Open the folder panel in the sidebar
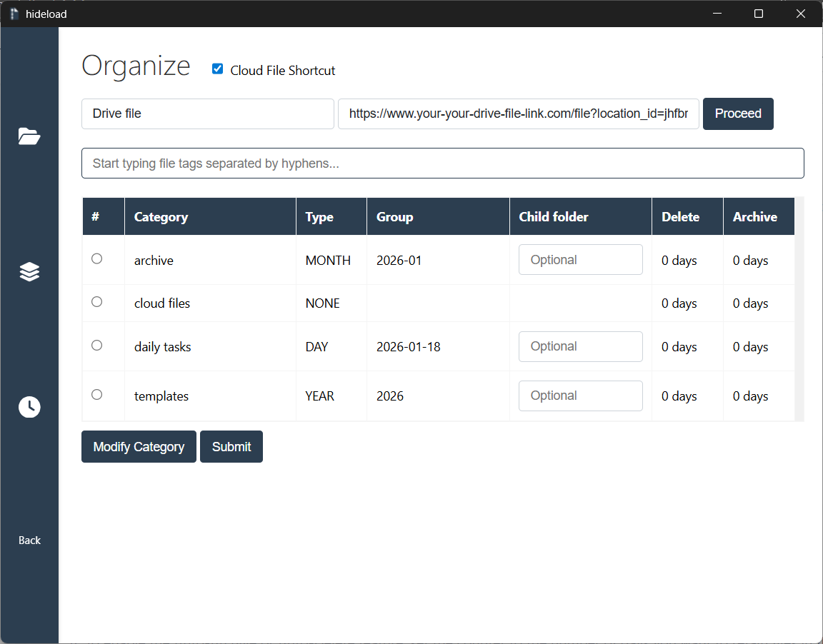823x644 pixels. pyautogui.click(x=29, y=136)
